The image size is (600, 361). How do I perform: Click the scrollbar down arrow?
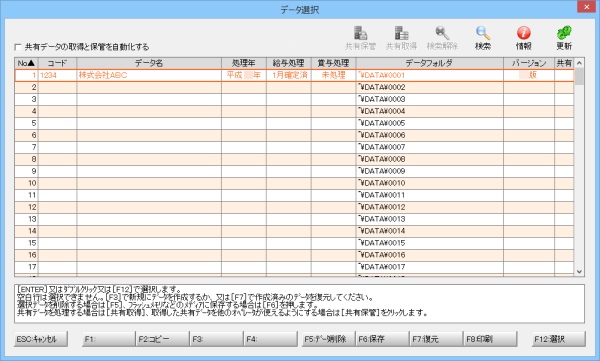coord(579,271)
